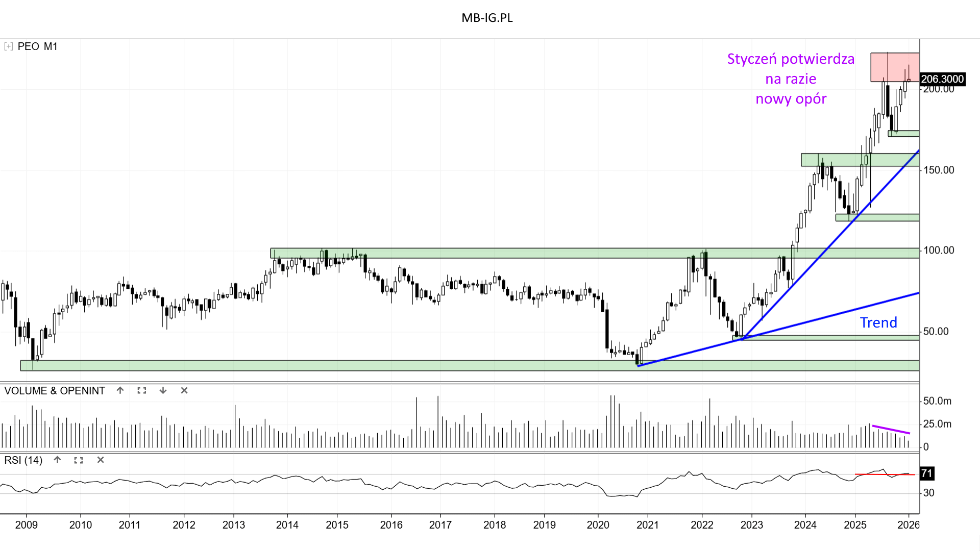The image size is (980, 551).
Task: Maximize the RSI (14) pane
Action: (79, 460)
